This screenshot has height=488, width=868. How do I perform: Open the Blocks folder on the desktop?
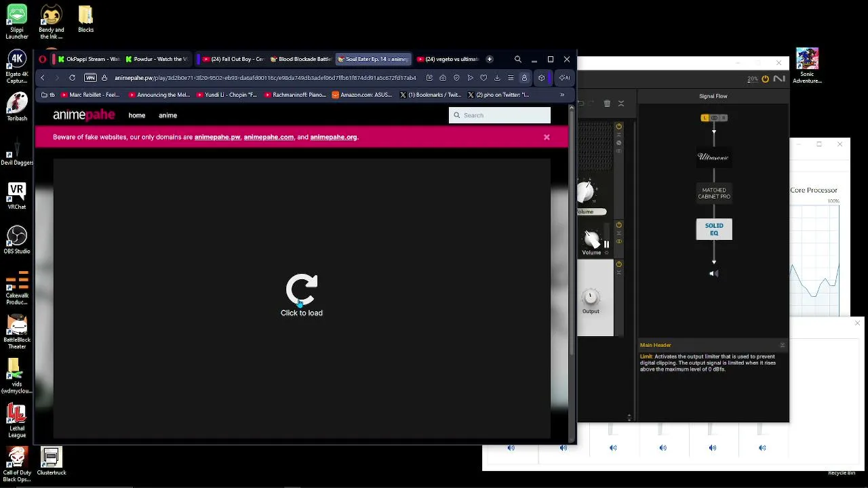85,19
